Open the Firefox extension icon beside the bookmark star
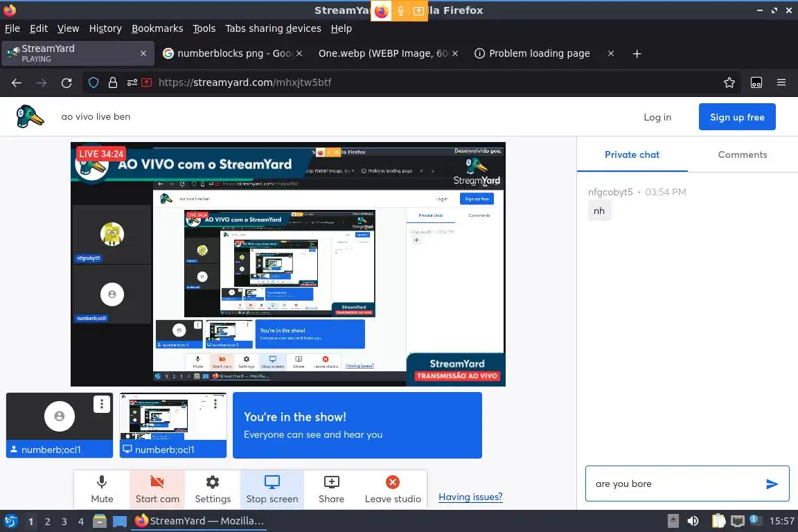Image resolution: width=798 pixels, height=532 pixels. click(756, 82)
